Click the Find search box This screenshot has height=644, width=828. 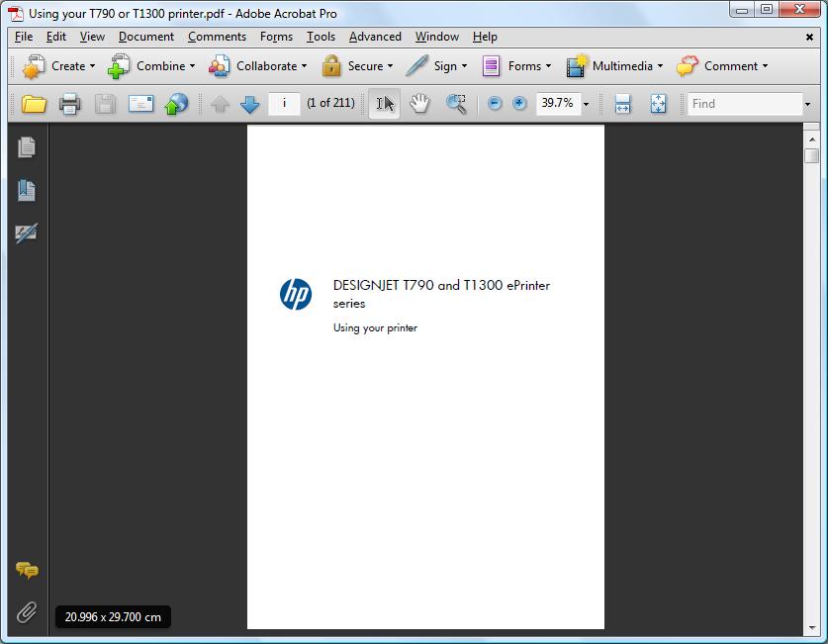pos(745,104)
